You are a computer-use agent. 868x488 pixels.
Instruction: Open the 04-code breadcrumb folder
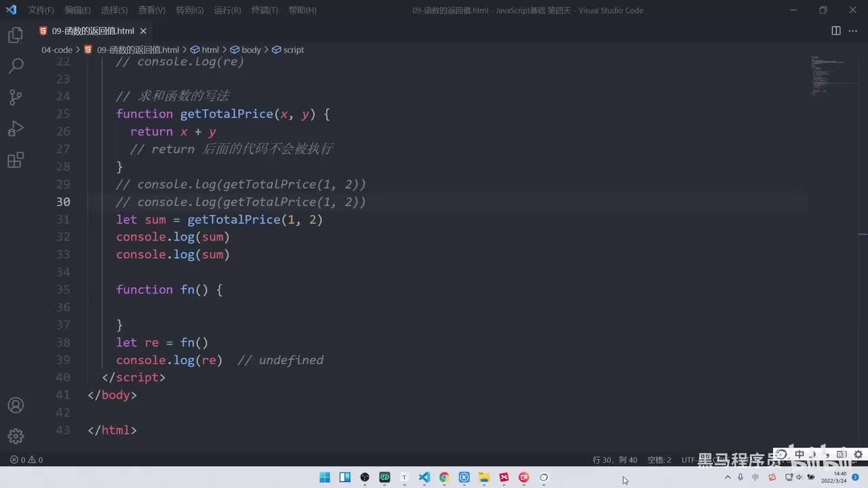pos(57,49)
